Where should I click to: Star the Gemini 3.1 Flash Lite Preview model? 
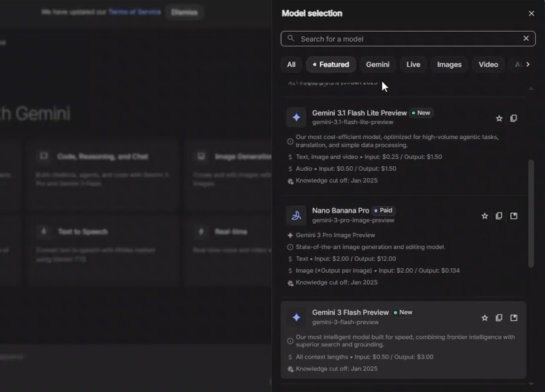click(x=499, y=118)
